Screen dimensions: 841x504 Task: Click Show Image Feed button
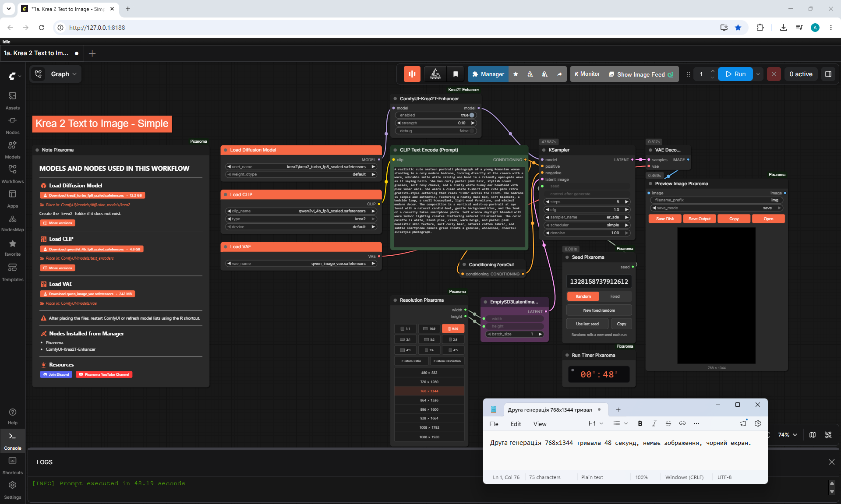pyautogui.click(x=641, y=74)
